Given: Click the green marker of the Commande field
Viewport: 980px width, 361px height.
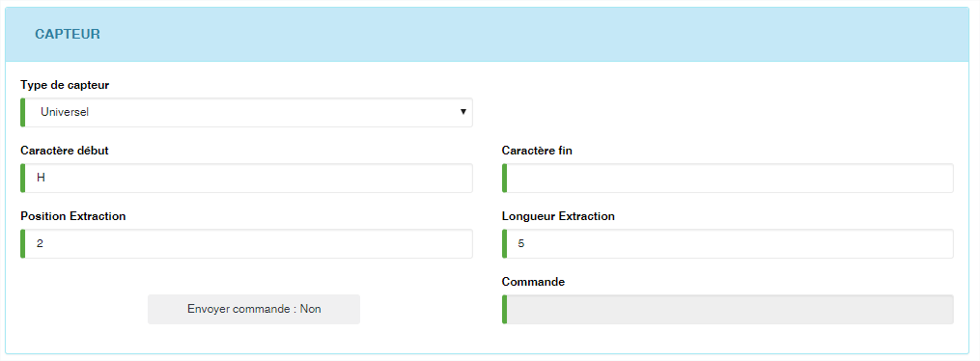Looking at the screenshot, I should 504,309.
